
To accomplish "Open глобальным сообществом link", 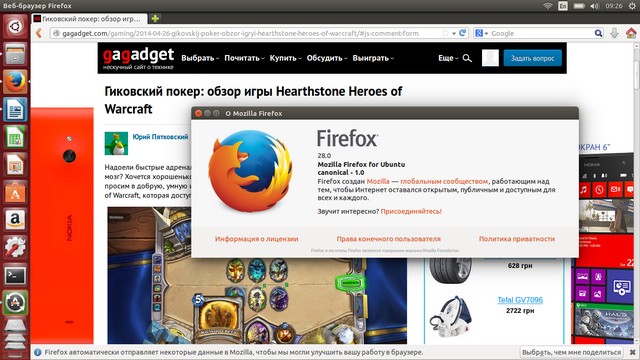I will click(444, 181).
